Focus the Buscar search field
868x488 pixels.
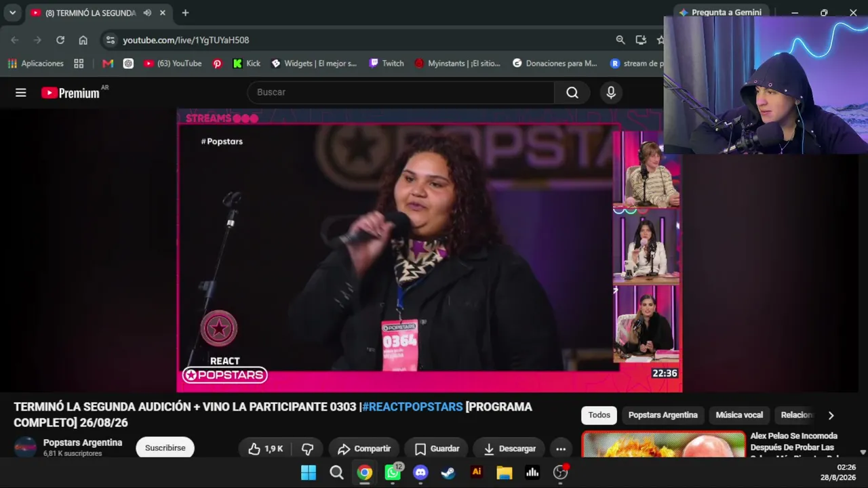[x=401, y=93]
